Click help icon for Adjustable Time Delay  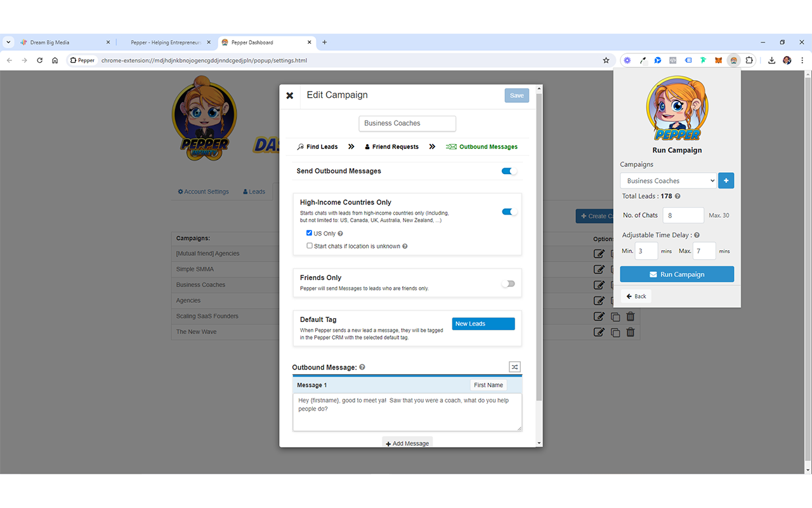click(x=697, y=236)
